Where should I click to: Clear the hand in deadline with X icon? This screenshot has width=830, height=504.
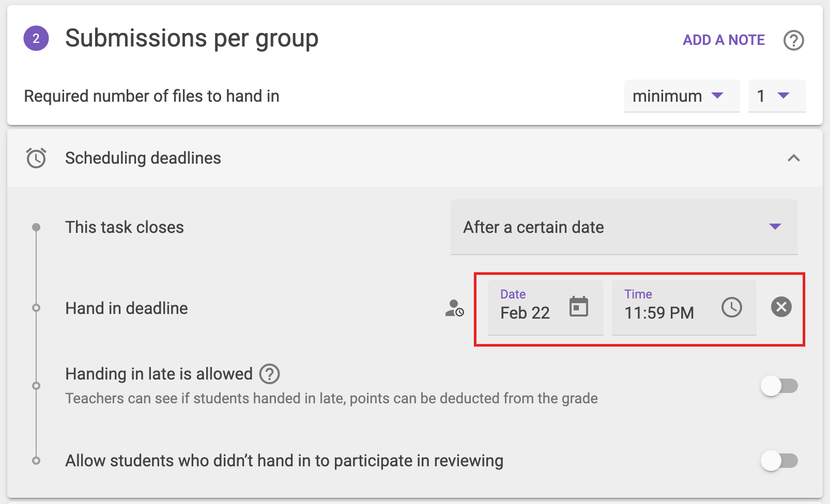(781, 307)
